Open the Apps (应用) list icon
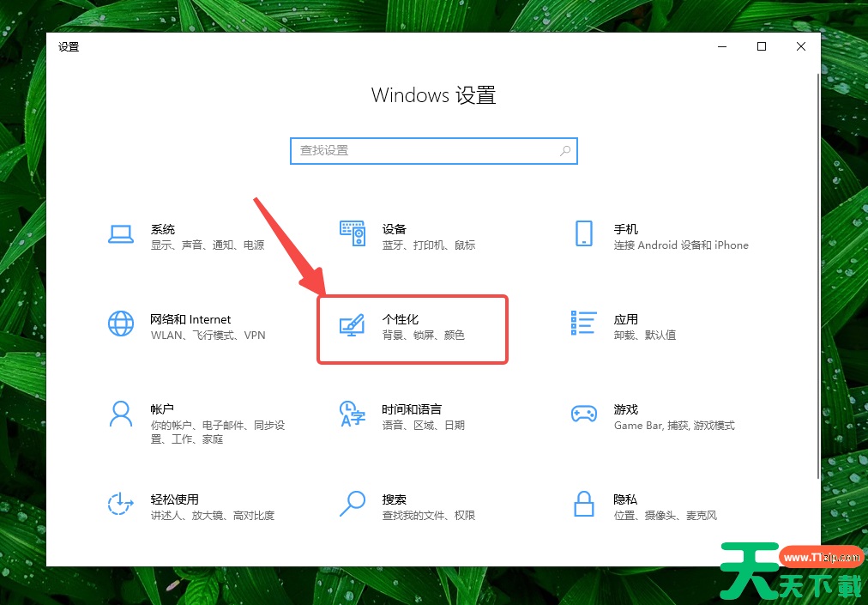The image size is (868, 605). pyautogui.click(x=584, y=324)
